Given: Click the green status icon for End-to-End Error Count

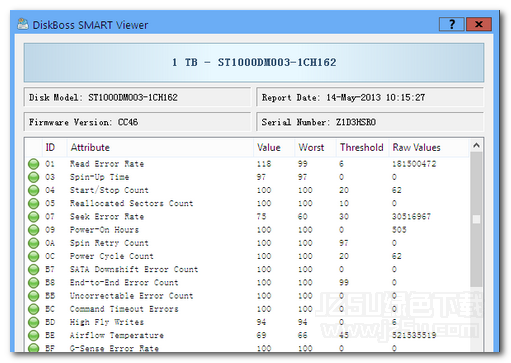Looking at the screenshot, I should pyautogui.click(x=33, y=283).
